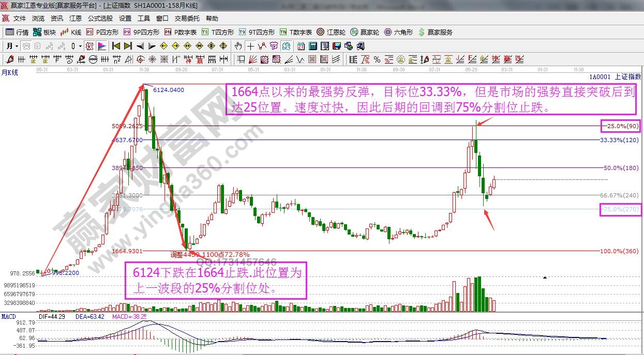Select the Gann fan drawing tool icon
The width and height of the screenshot is (644, 355).
(x=253, y=59)
